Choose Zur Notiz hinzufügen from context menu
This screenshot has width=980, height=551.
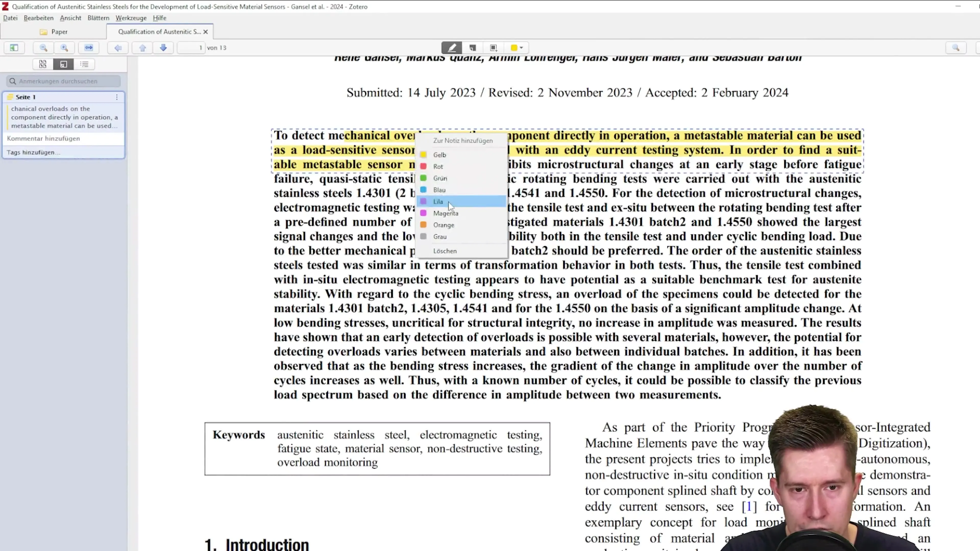click(463, 140)
